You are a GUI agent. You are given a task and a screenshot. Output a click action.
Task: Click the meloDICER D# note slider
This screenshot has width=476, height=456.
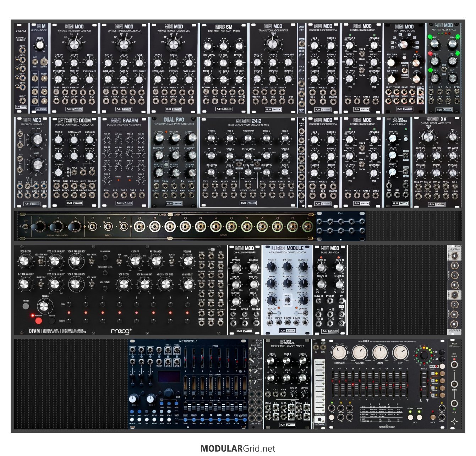(353, 384)
